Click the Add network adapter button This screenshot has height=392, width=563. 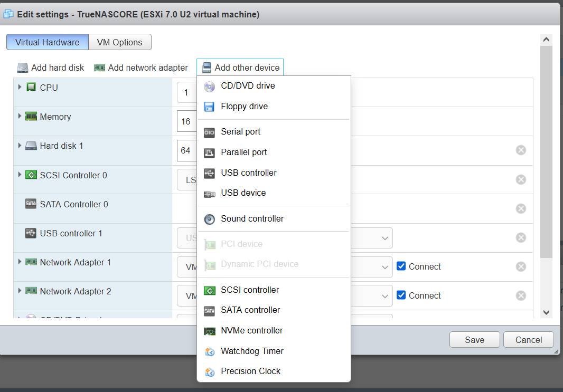point(140,68)
